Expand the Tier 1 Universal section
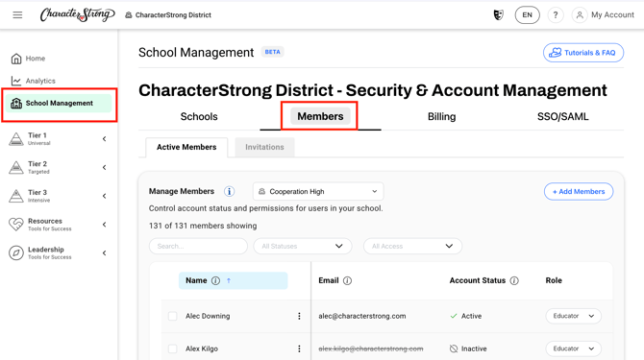644x360 pixels. [105, 139]
